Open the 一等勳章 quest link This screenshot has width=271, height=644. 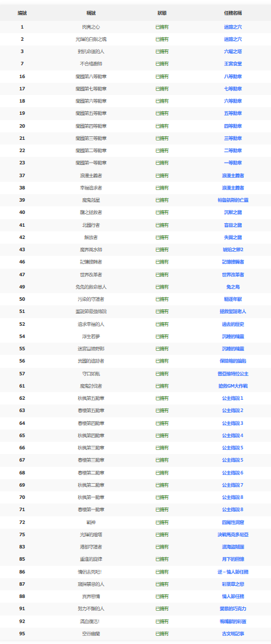[233, 163]
